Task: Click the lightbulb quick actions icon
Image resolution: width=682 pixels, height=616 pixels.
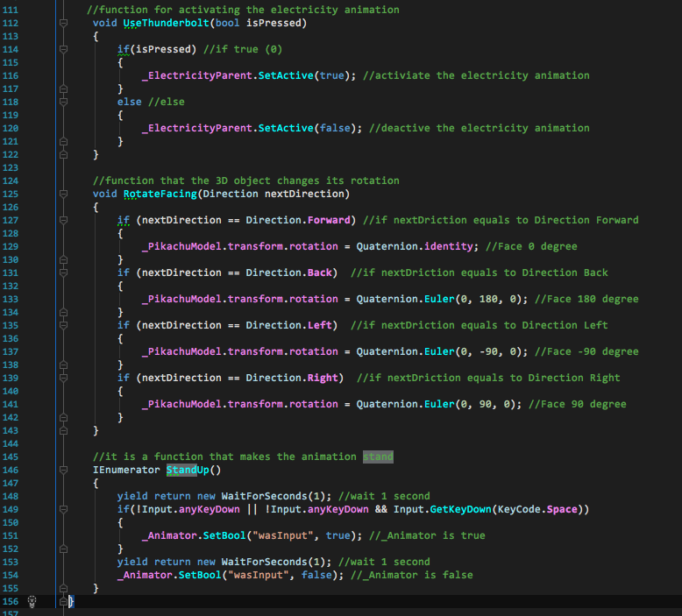Action: [32, 601]
